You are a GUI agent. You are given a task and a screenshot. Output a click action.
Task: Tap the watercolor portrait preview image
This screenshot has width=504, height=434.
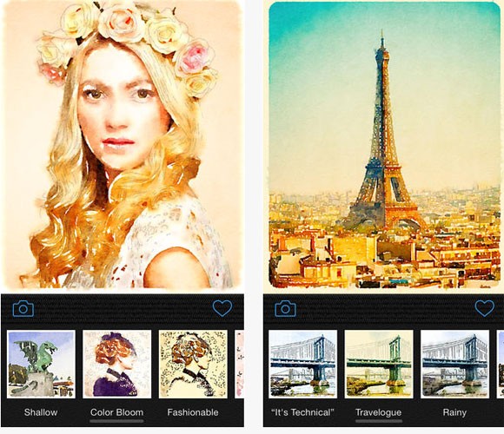(123, 145)
